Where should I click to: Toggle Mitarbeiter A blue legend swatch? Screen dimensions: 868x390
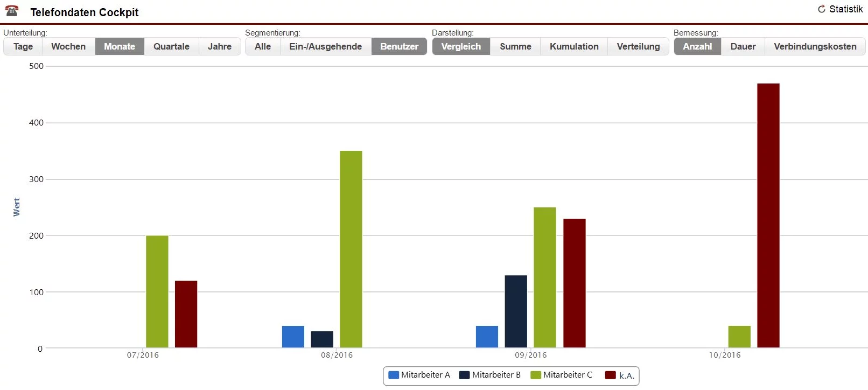coord(394,375)
